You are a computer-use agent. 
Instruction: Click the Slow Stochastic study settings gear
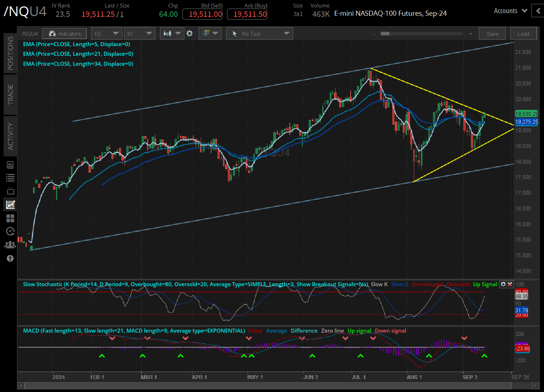pyautogui.click(x=504, y=284)
